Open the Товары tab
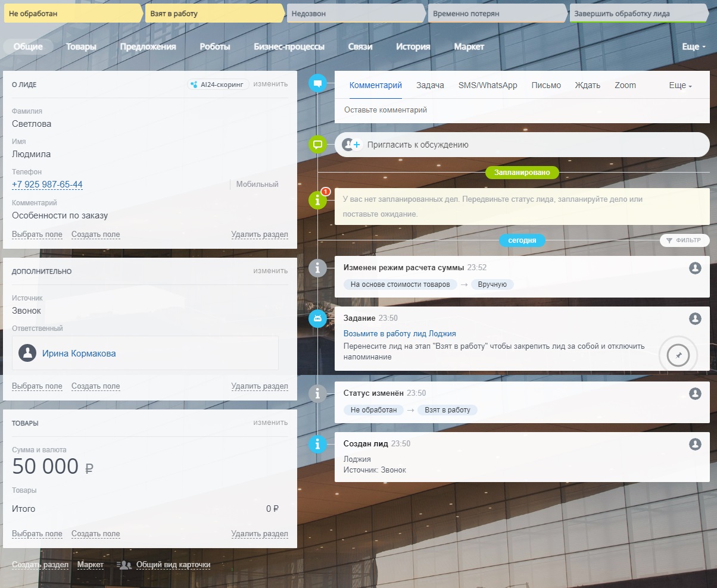 point(81,46)
